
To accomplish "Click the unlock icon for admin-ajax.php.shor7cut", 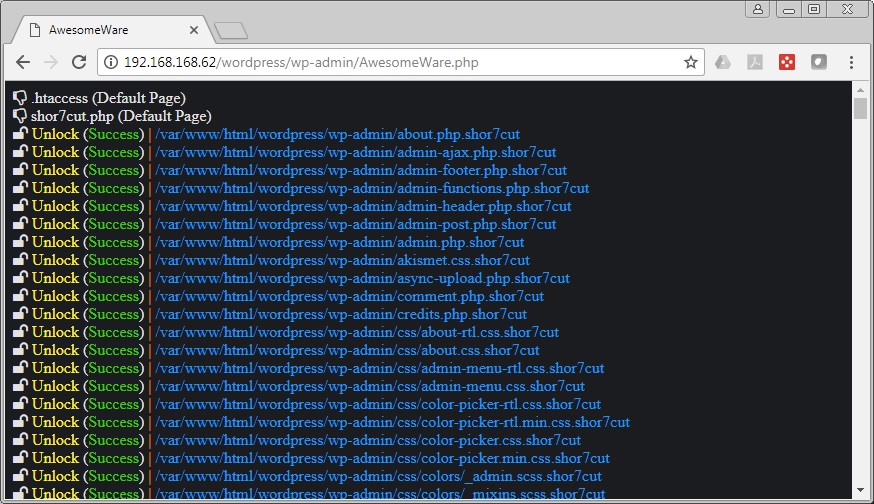I will click(x=21, y=151).
